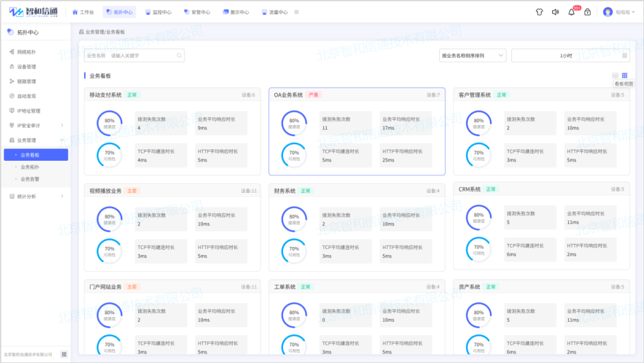Viewport: 644px width, 363px height.
Task: Click 移动支付系统 80% 健康度 gauge
Action: 109,123
